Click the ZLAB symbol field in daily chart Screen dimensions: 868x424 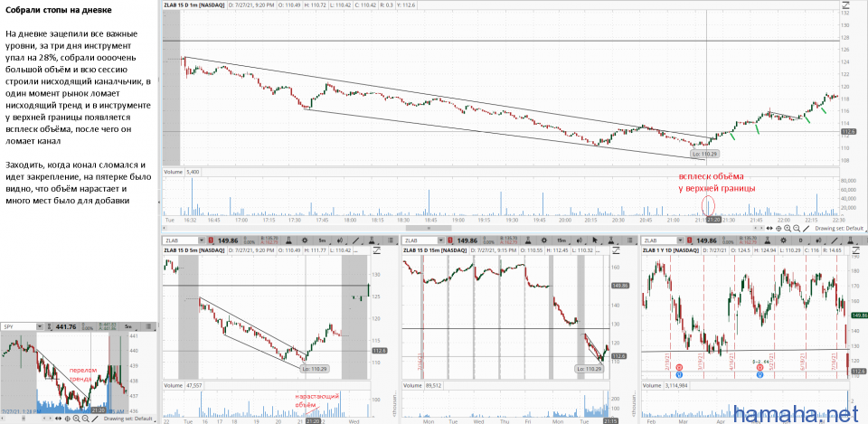click(x=659, y=240)
